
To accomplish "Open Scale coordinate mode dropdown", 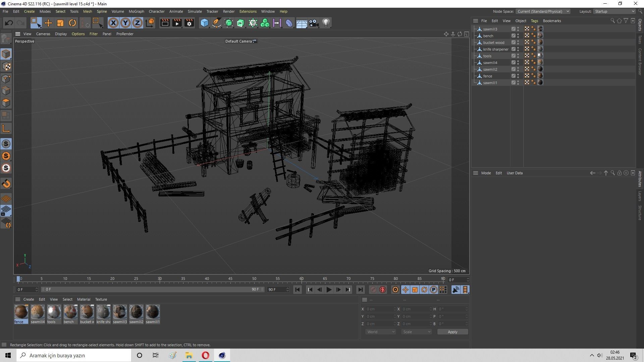I will pos(416,332).
